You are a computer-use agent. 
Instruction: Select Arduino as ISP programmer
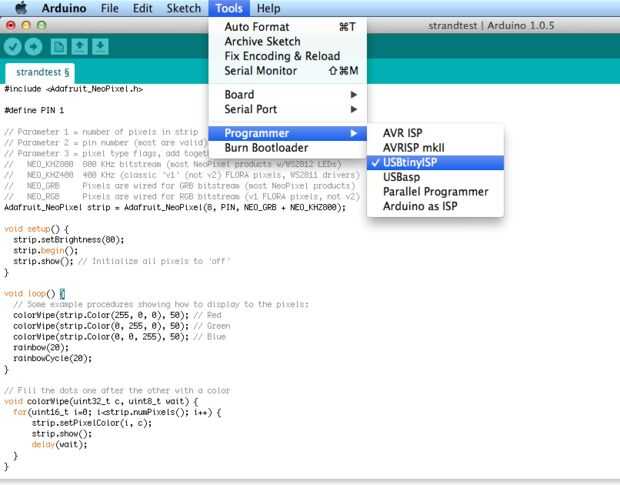pos(435,206)
